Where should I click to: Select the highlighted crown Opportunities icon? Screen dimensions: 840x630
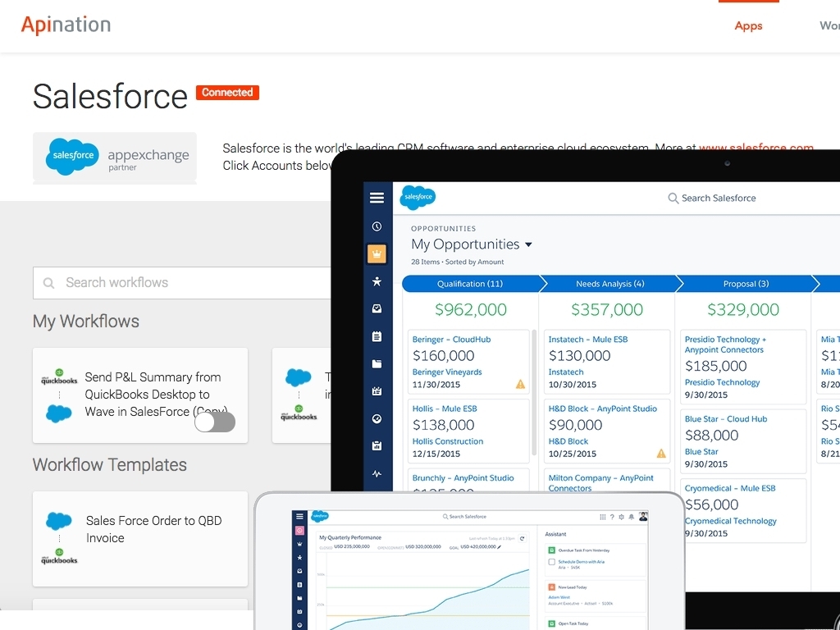(377, 253)
